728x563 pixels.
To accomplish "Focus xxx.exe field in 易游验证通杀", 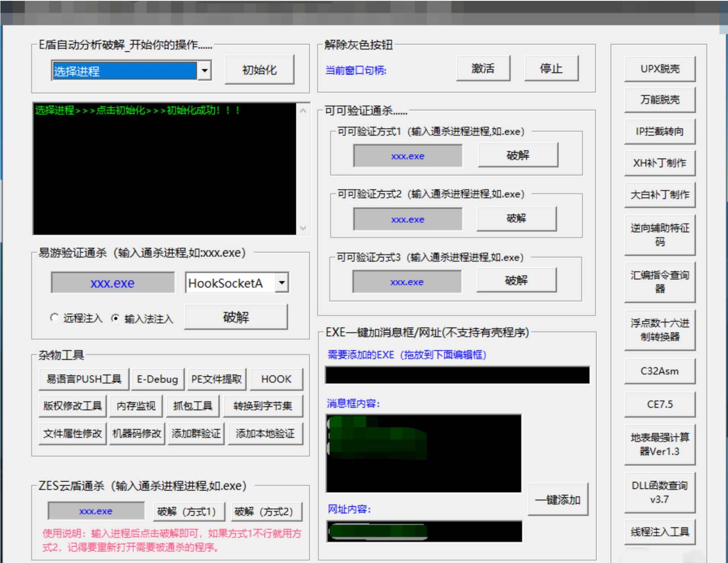I will coord(113,283).
